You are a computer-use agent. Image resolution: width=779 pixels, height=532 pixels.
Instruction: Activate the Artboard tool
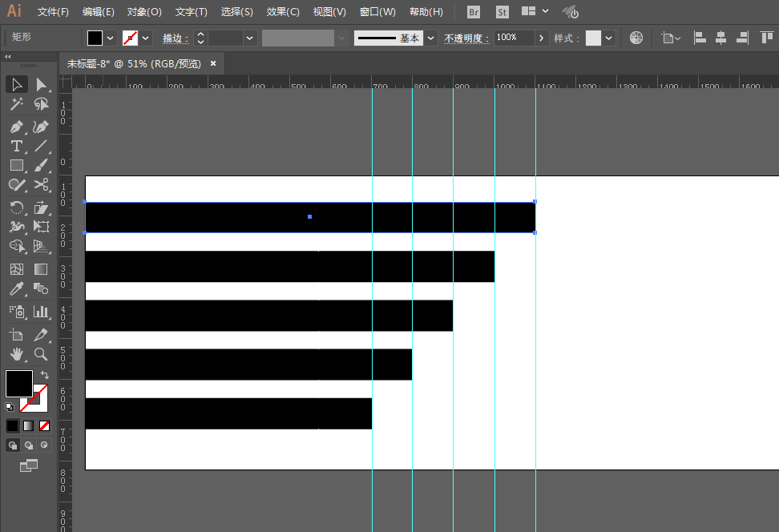16,335
